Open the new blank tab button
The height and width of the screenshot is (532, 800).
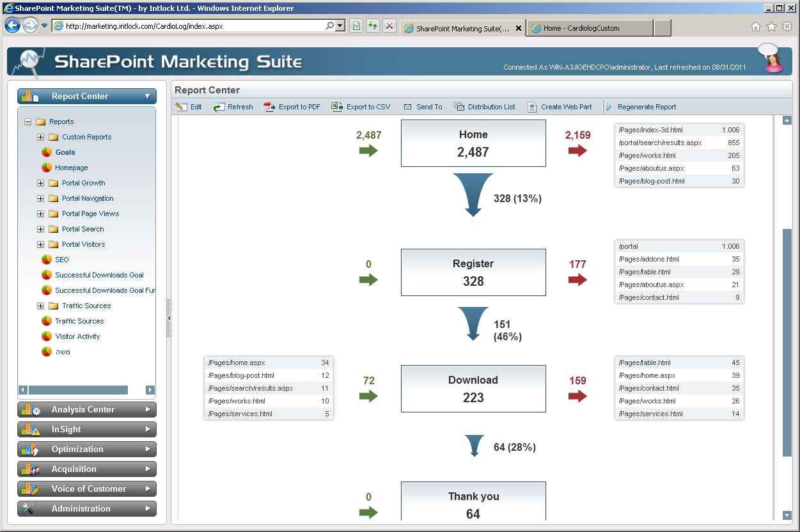coord(663,28)
